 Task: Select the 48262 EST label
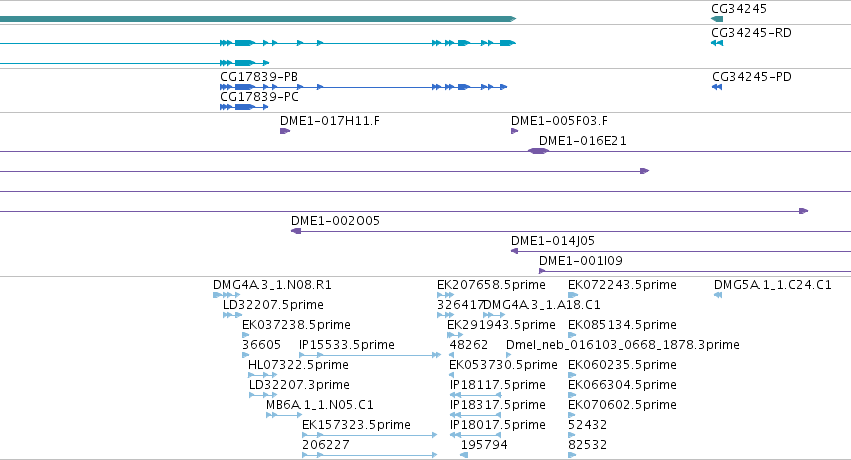point(468,344)
